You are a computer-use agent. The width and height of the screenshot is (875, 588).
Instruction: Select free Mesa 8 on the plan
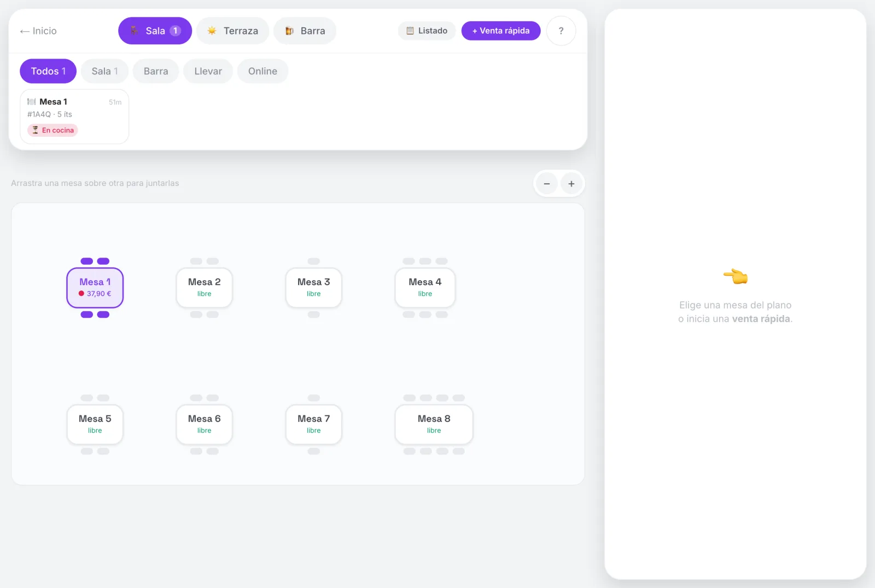tap(434, 424)
